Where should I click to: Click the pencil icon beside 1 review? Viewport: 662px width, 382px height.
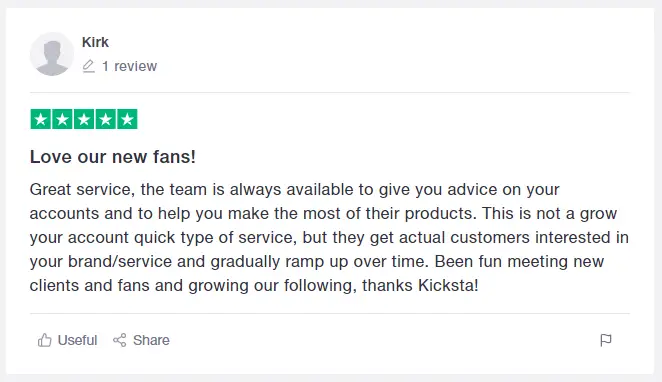point(88,66)
